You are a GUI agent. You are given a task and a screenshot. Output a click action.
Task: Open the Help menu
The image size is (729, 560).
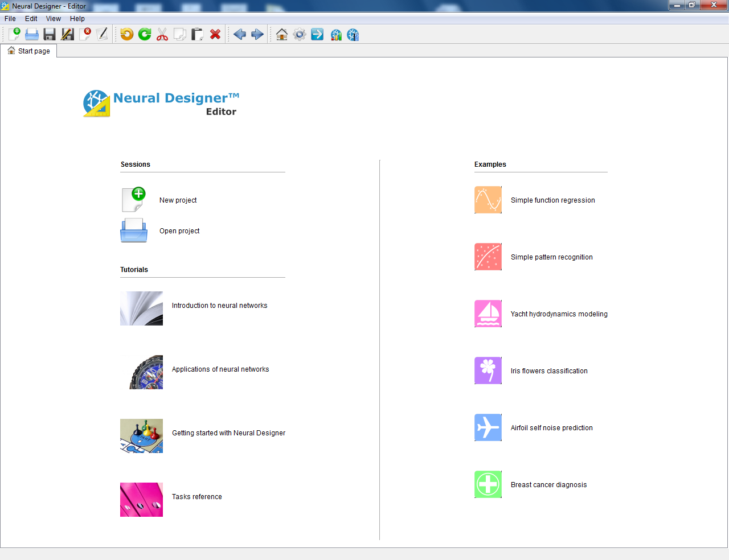tap(77, 19)
